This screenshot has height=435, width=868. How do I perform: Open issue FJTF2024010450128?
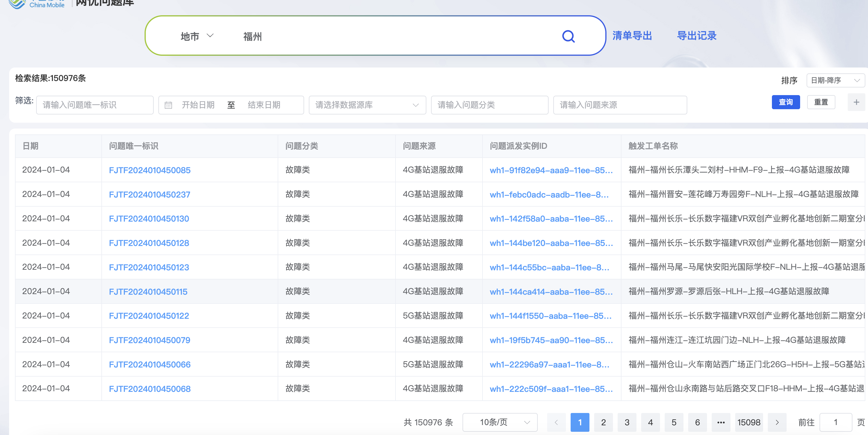click(x=149, y=243)
